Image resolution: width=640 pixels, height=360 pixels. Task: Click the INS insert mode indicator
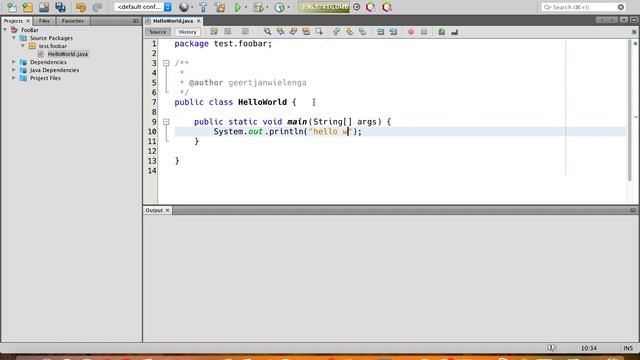pyautogui.click(x=628, y=348)
